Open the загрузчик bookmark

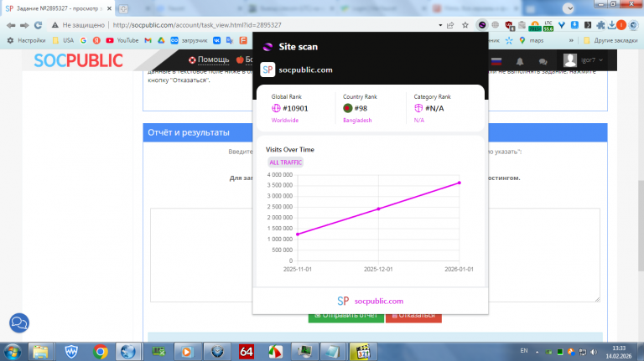(x=189, y=40)
